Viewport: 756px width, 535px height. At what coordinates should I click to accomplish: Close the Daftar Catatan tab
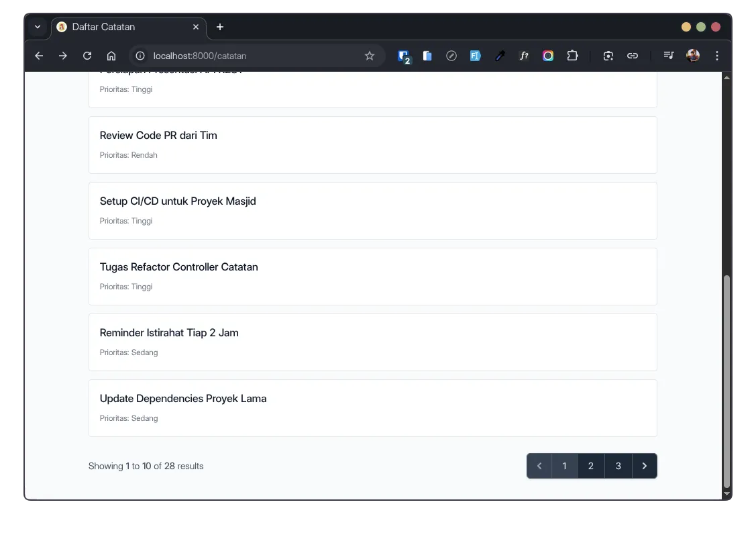pos(196,27)
